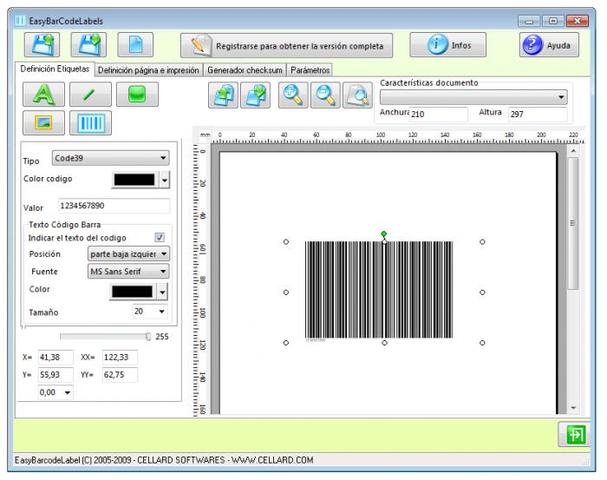
Task: Insert an image with the picture tool
Action: 43,123
